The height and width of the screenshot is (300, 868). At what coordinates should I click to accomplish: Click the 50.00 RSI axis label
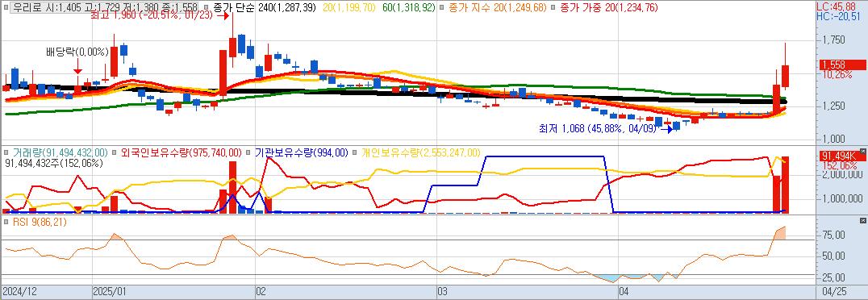pyautogui.click(x=833, y=256)
